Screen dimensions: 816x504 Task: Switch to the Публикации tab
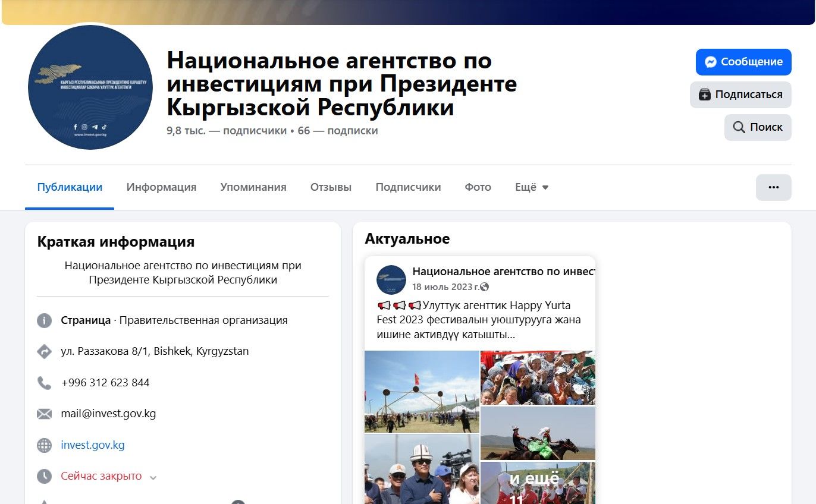[x=70, y=187]
